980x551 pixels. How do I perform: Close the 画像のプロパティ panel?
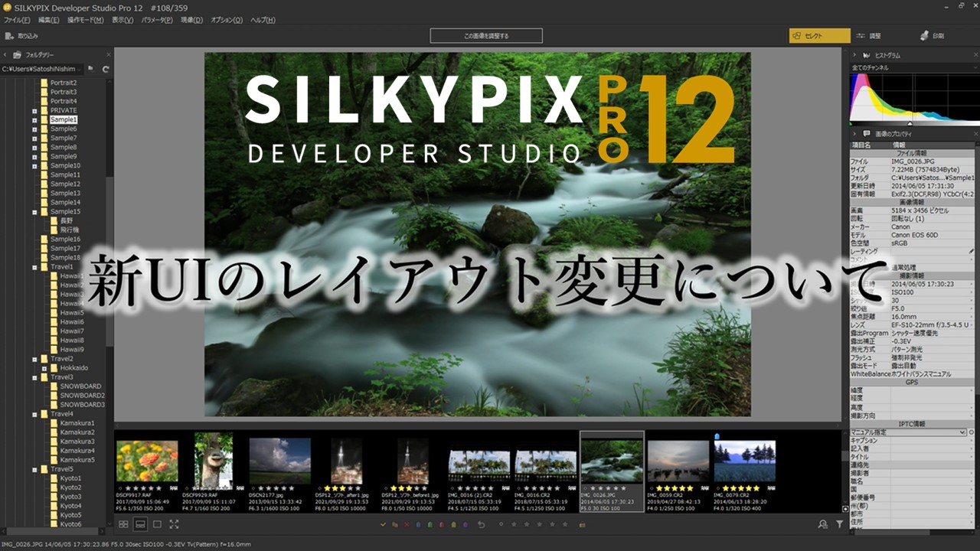(975, 134)
